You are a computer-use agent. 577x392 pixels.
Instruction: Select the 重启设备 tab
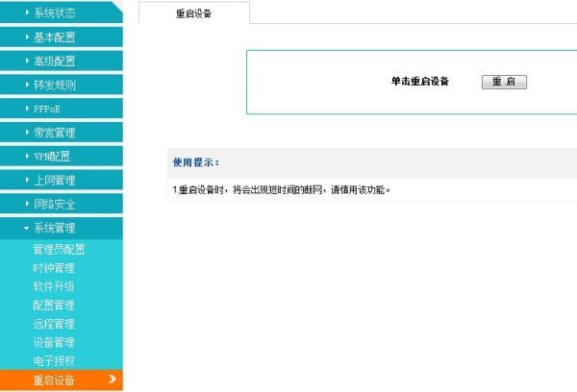tap(194, 13)
